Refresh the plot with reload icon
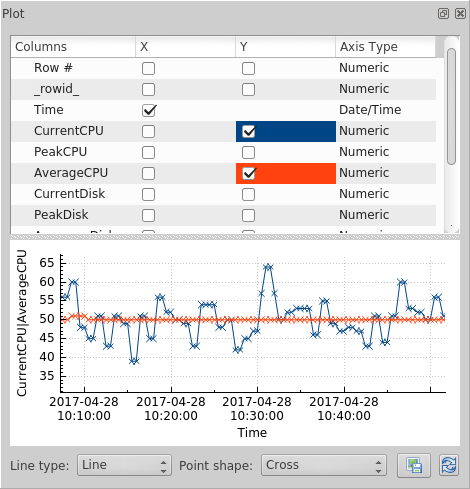470x489 pixels. pyautogui.click(x=449, y=465)
